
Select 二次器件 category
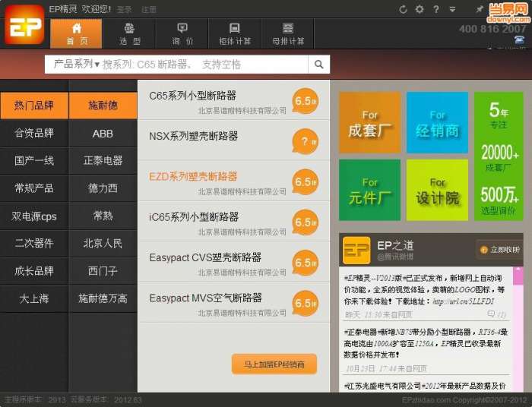pos(34,243)
